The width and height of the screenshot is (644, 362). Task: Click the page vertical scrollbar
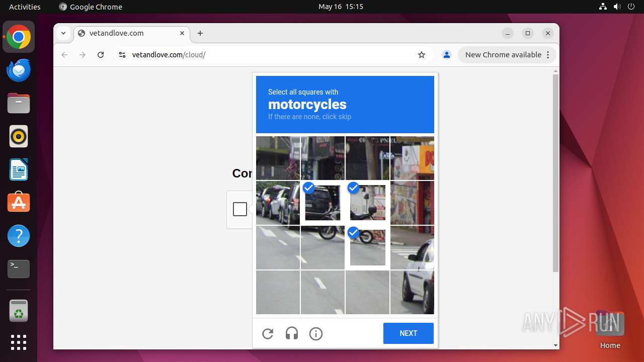point(555,173)
